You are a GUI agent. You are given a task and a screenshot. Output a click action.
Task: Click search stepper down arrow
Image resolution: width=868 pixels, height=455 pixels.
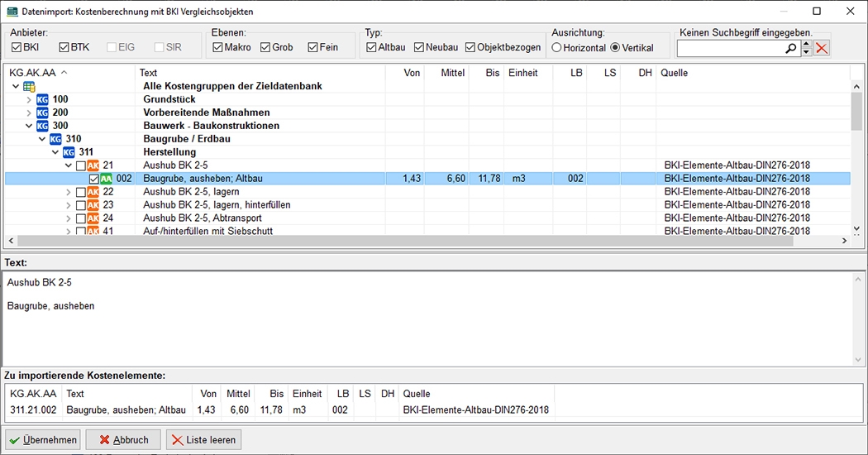pyautogui.click(x=807, y=52)
